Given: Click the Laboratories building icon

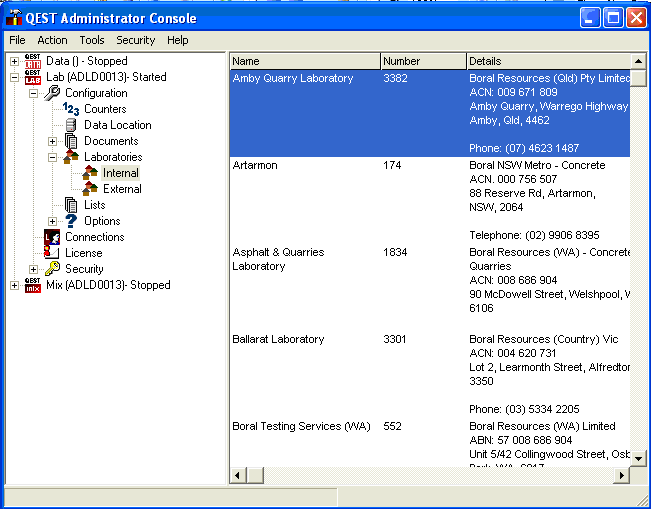Looking at the screenshot, I should (x=71, y=157).
